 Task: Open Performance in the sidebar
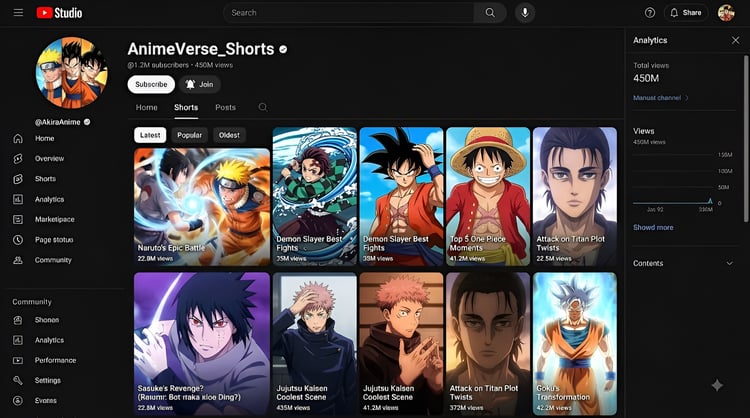click(x=55, y=360)
